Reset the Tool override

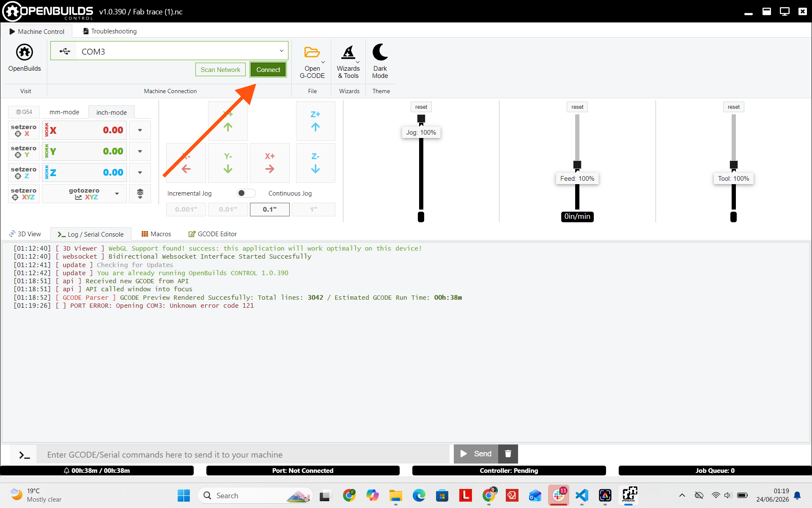point(734,107)
